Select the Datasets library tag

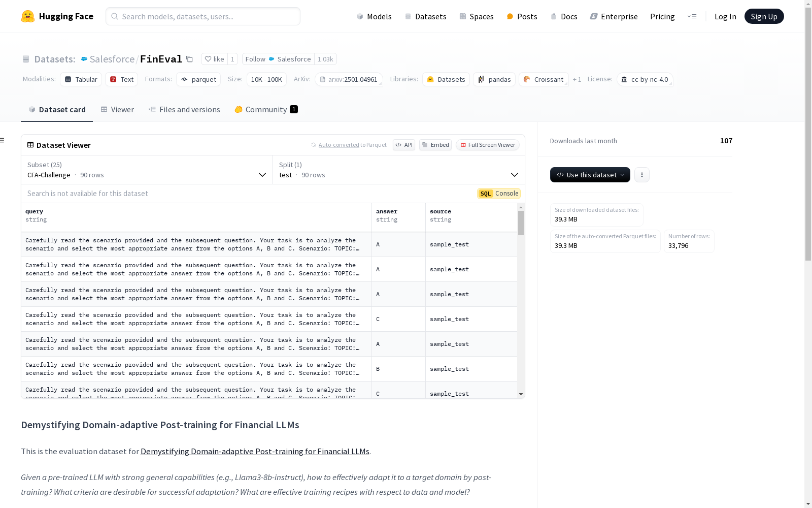446,79
